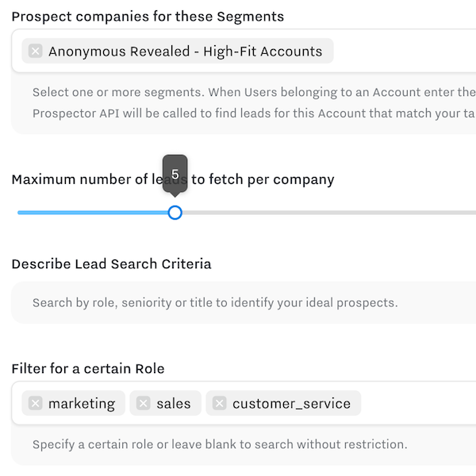The width and height of the screenshot is (476, 476).
Task: Click the blue filled portion of the slider
Action: pyautogui.click(x=95, y=213)
